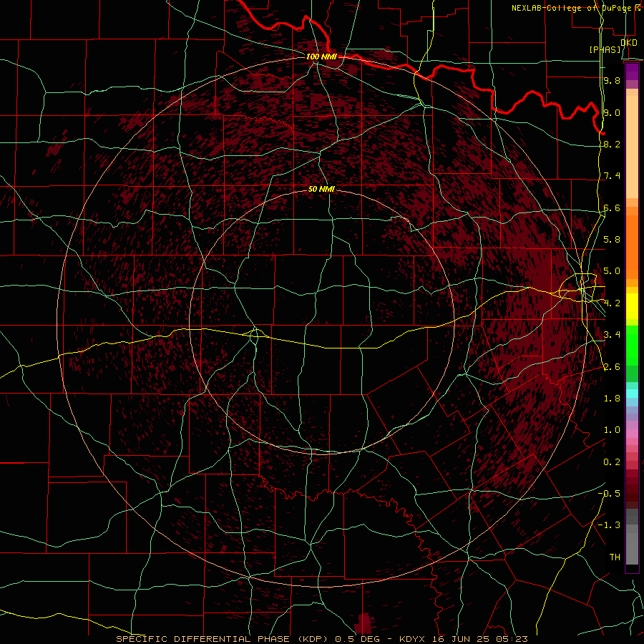Click the light peach color bar segment
The width and height of the screenshot is (644, 644).
click(632, 147)
